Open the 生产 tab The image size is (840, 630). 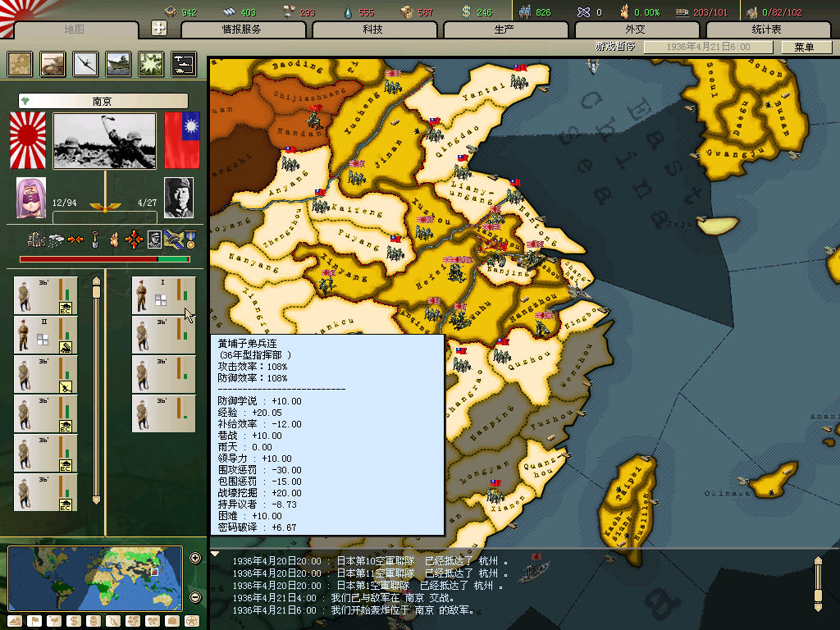point(504,30)
